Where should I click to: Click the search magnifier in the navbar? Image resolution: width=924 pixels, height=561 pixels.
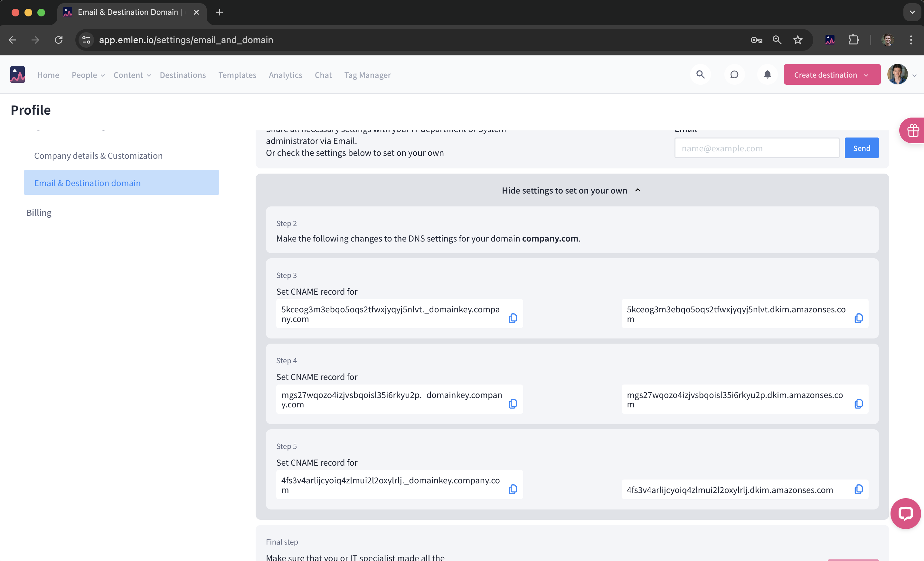pyautogui.click(x=700, y=75)
